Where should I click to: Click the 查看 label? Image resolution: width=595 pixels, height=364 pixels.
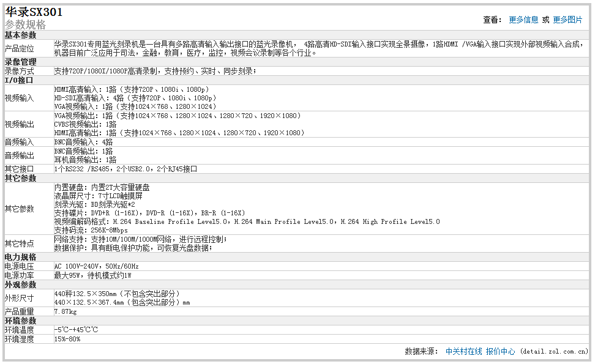tap(492, 20)
